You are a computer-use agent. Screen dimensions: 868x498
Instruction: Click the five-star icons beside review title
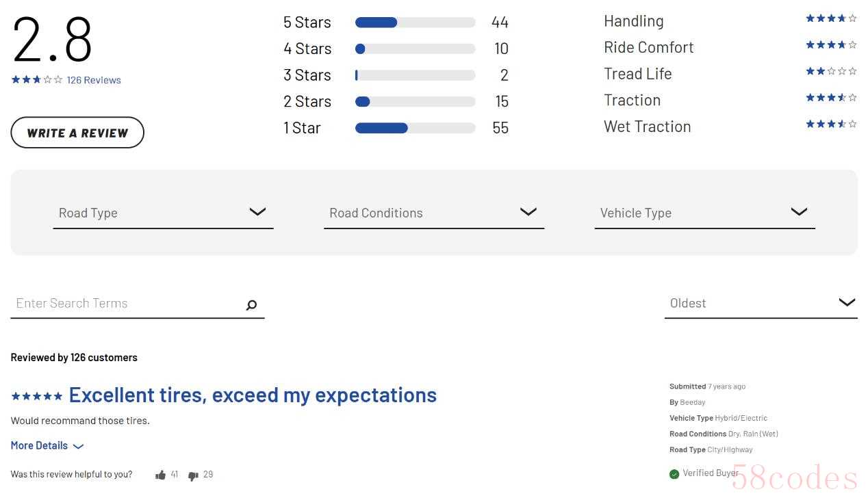click(37, 396)
